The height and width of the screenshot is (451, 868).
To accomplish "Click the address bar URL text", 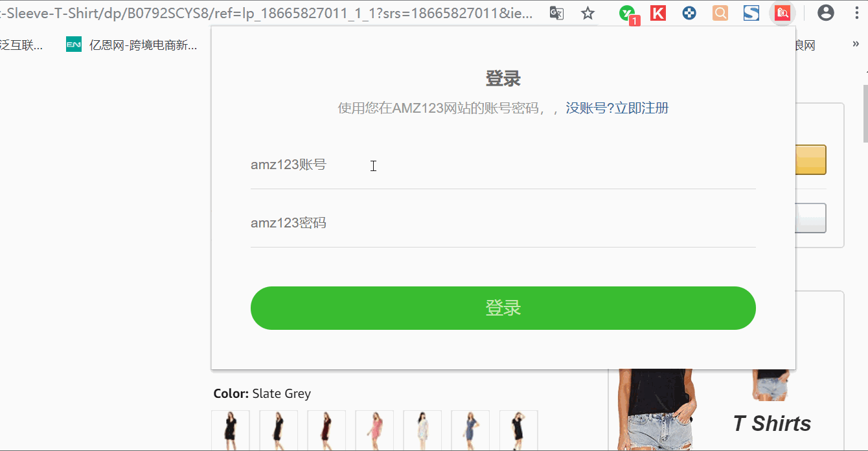I will [268, 13].
